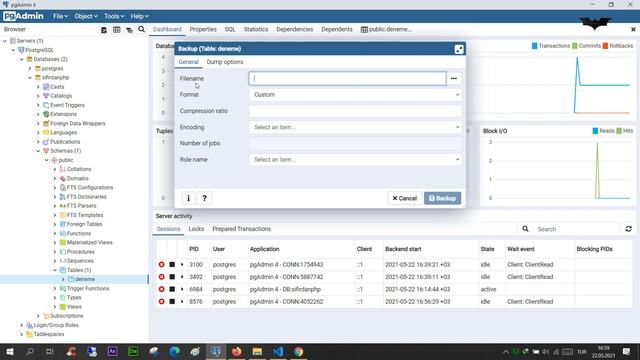Click the Search field in Server activity
640x360 pixels.
click(577, 229)
